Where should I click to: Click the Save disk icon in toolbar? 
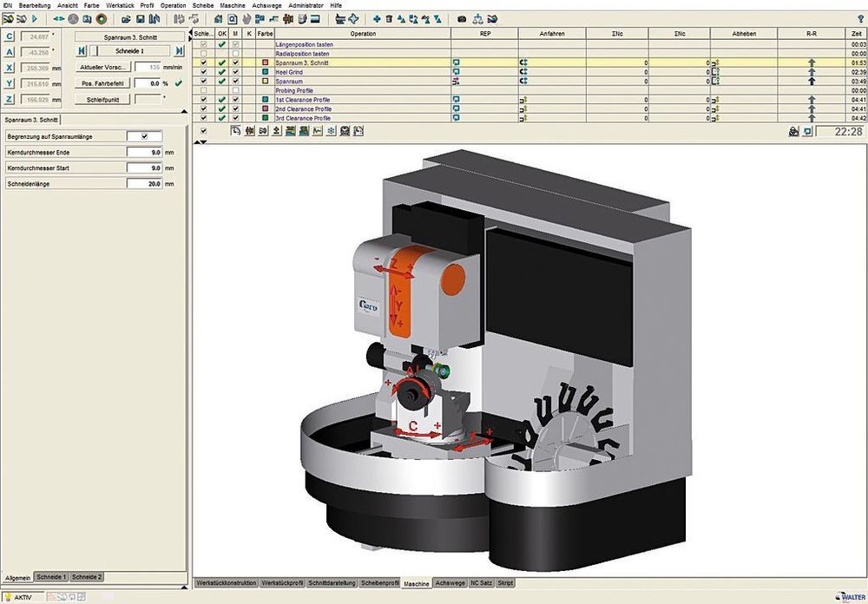[140, 18]
